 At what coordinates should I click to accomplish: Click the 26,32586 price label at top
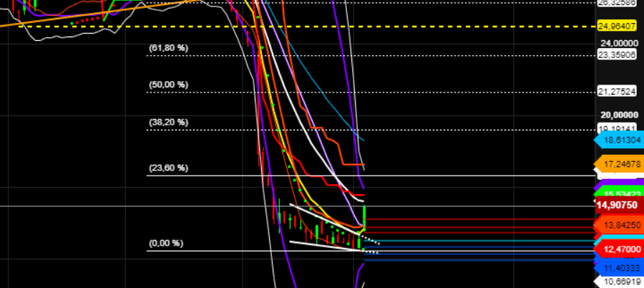pos(618,2)
